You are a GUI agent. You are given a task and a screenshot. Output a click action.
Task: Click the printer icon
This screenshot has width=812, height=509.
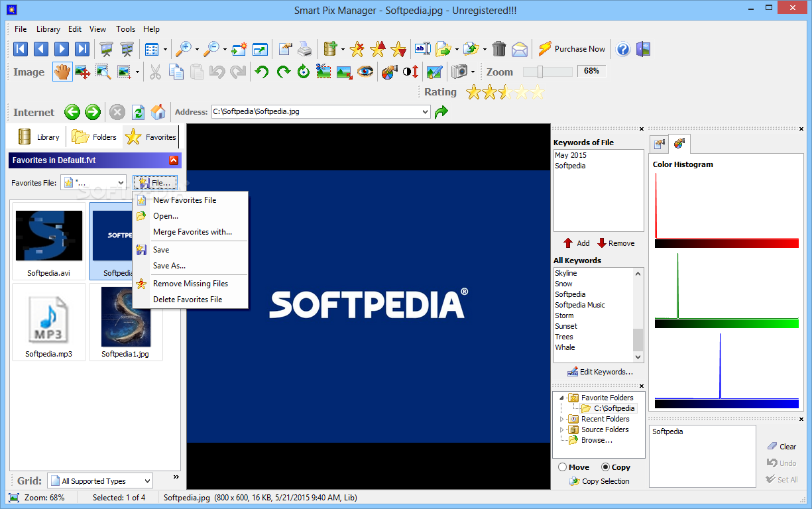[x=304, y=49]
